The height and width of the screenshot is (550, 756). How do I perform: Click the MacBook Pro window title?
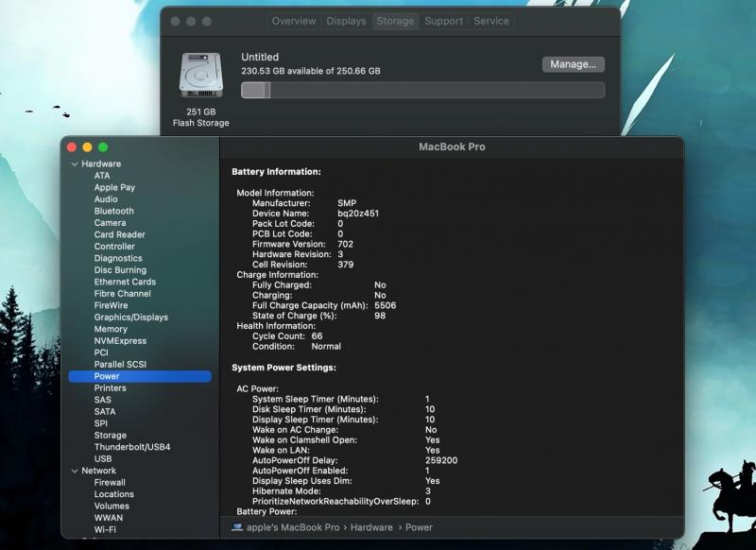(452, 147)
